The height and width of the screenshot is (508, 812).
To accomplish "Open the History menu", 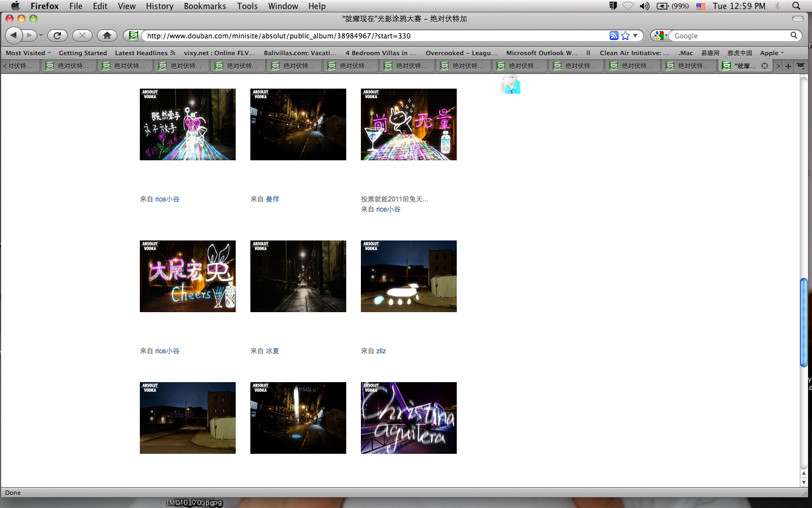I will tap(160, 6).
